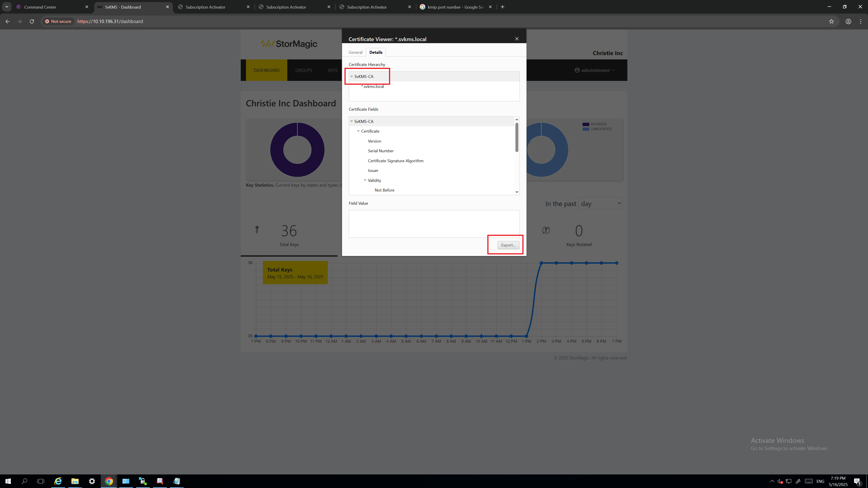Open the DASHBOARD navigation item
This screenshot has height=488, width=868.
click(x=266, y=70)
